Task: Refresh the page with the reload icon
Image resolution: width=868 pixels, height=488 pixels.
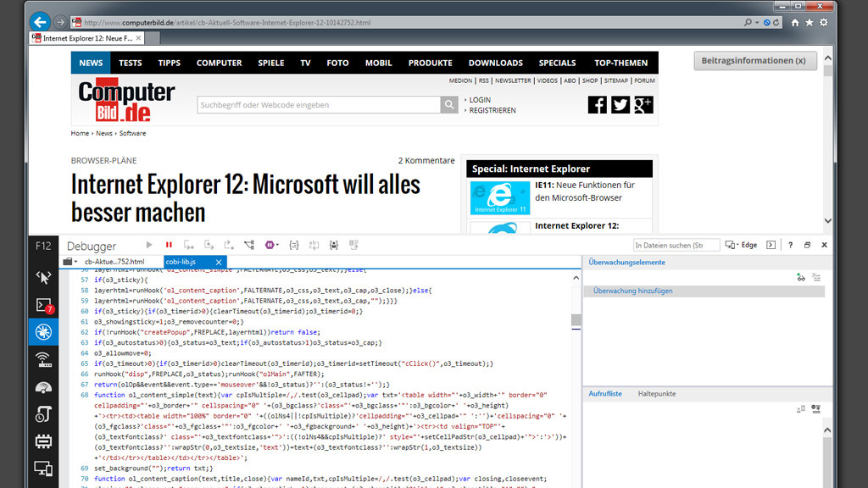Action: pos(776,22)
